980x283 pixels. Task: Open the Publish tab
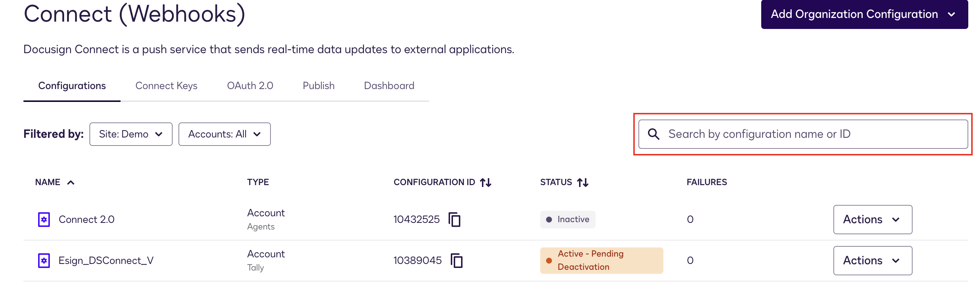pos(318,85)
